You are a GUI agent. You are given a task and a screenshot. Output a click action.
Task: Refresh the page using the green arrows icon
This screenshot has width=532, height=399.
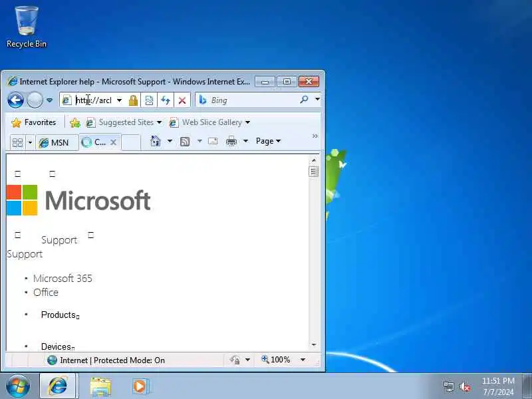click(x=165, y=100)
